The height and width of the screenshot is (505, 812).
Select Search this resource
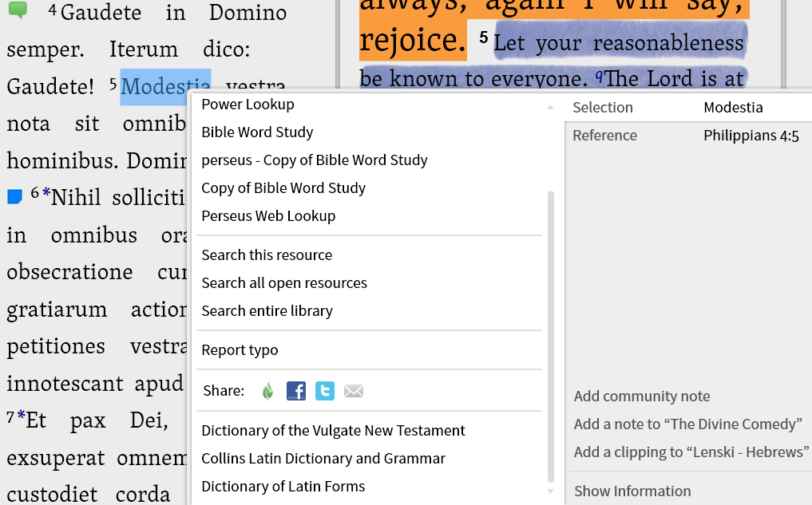click(267, 255)
